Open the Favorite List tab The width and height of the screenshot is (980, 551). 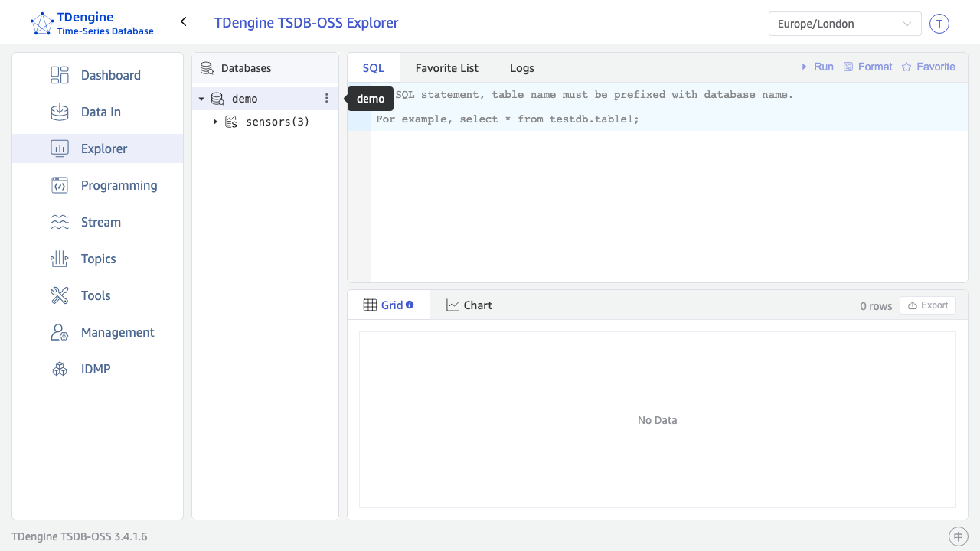447,67
